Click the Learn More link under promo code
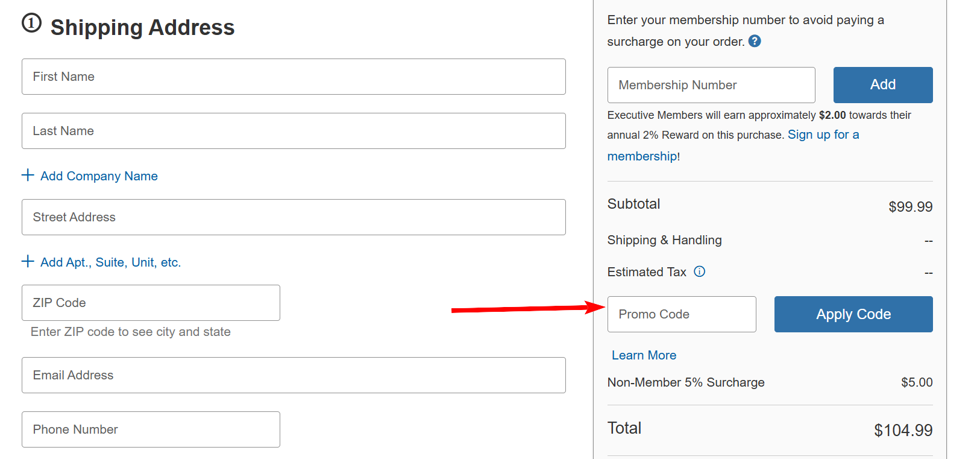The width and height of the screenshot is (980, 459). tap(644, 355)
